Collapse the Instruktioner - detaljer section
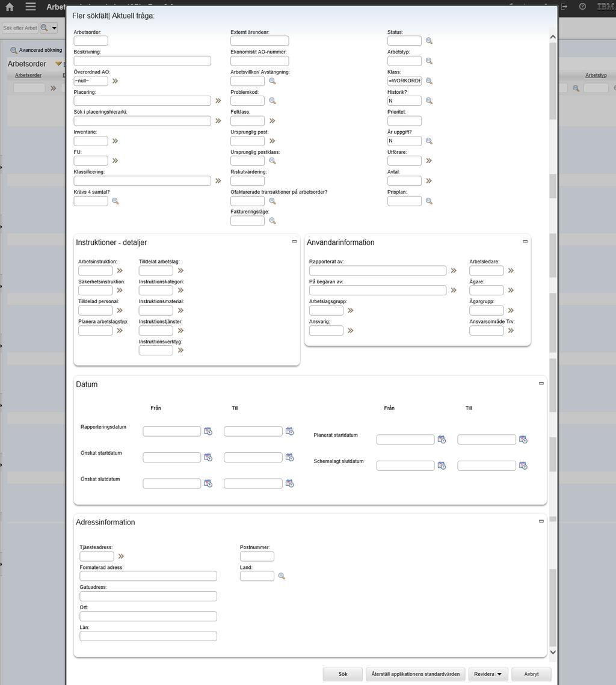Screen dimensions: 616x685 (x=294, y=241)
